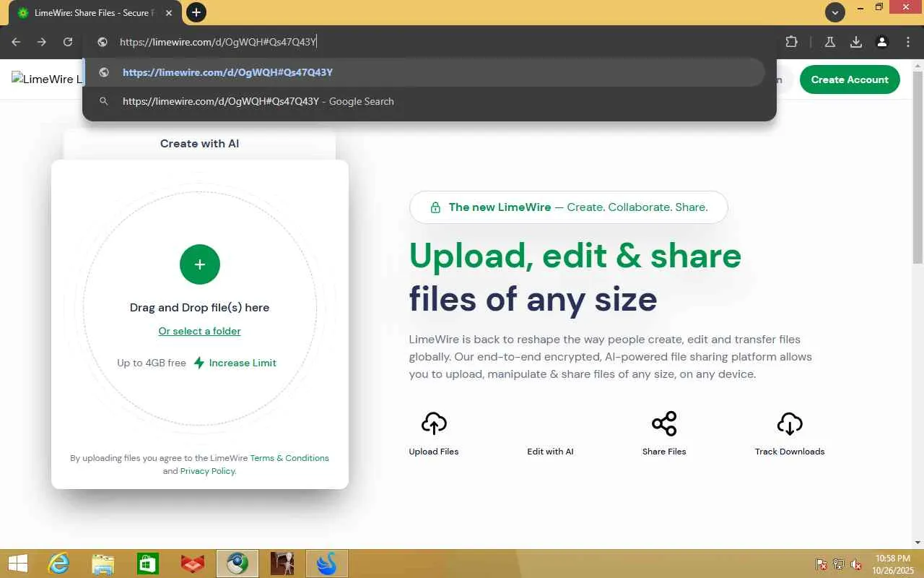Image resolution: width=924 pixels, height=578 pixels.
Task: Open the Windows Store from the taskbar
Action: 148,564
